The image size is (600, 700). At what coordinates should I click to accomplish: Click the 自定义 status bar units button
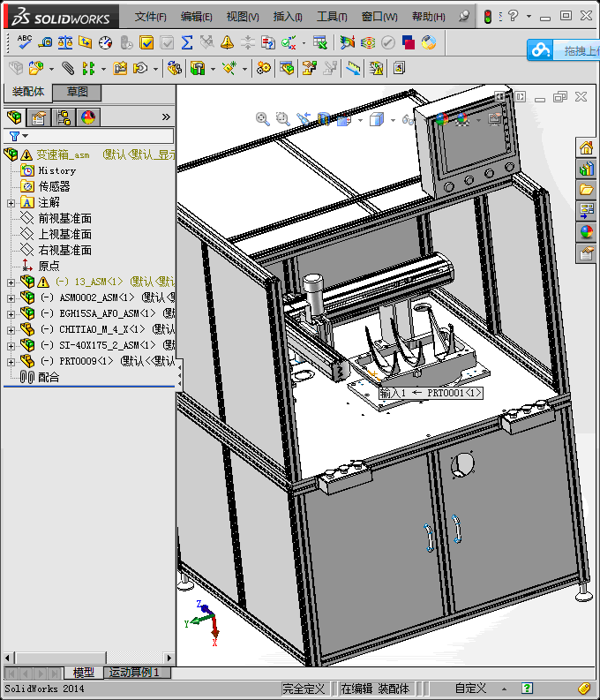[x=470, y=689]
